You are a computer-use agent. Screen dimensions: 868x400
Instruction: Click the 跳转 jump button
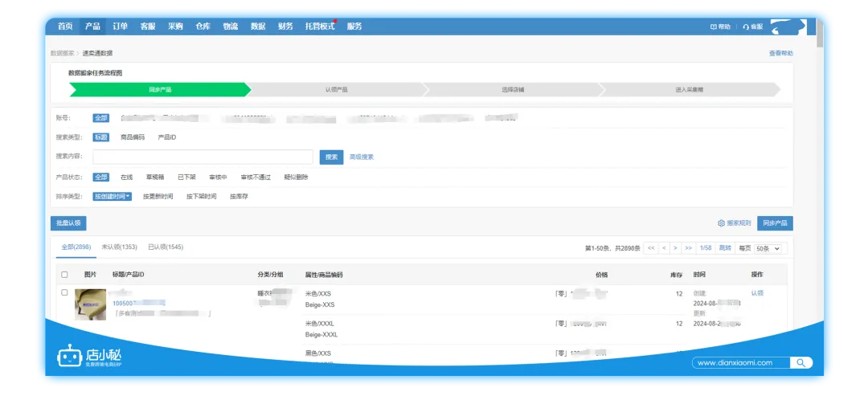pos(725,248)
